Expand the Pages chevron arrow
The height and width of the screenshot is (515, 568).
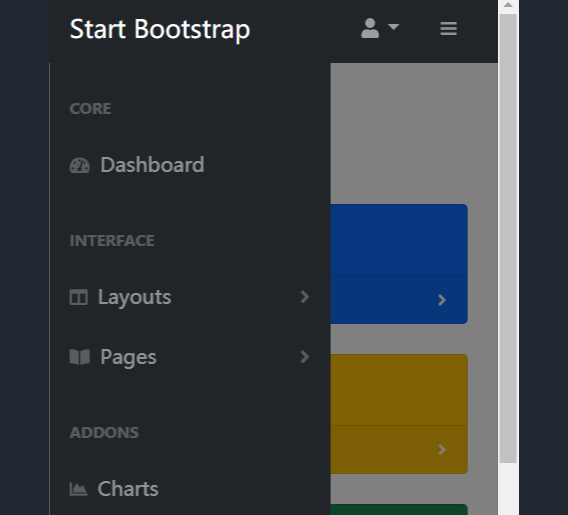click(x=305, y=357)
